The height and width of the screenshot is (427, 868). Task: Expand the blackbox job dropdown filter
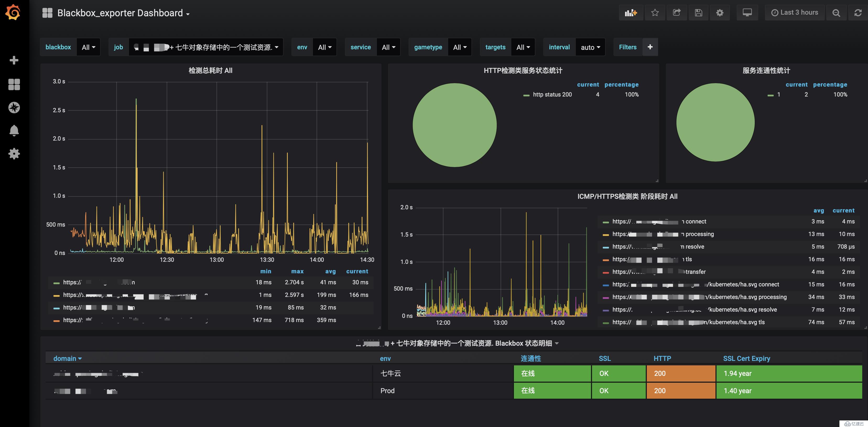coord(205,46)
